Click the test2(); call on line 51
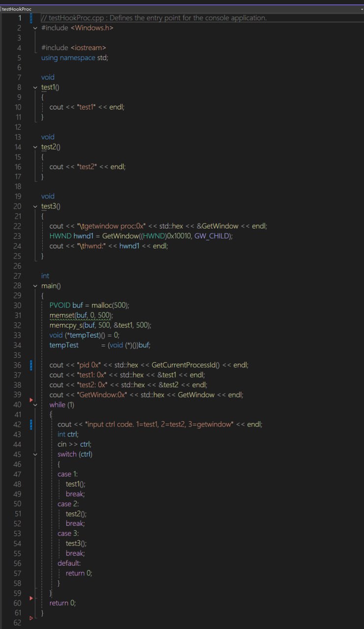This screenshot has width=364, height=629. (76, 514)
